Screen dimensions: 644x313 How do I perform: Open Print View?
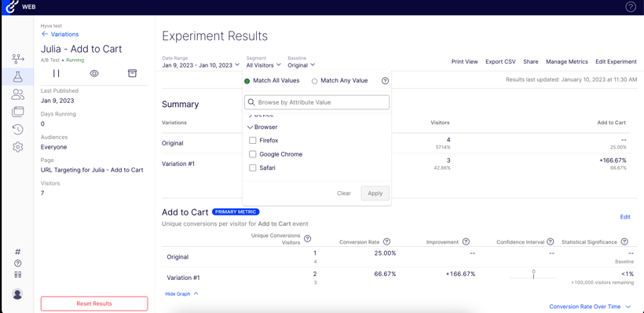click(x=464, y=61)
